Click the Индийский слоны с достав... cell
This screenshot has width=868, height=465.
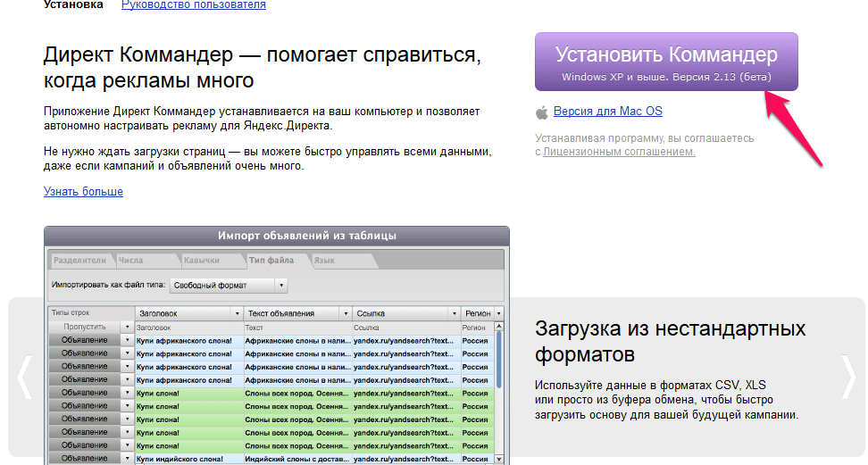tap(298, 459)
